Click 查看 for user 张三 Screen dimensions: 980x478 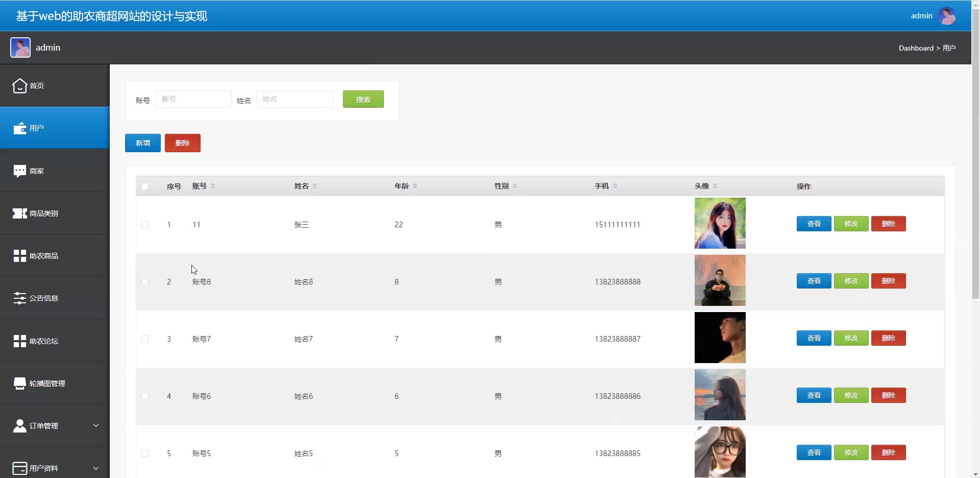pyautogui.click(x=814, y=224)
